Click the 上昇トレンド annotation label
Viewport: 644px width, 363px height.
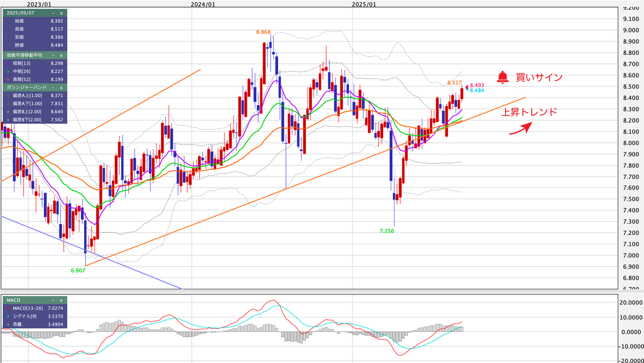tap(529, 113)
